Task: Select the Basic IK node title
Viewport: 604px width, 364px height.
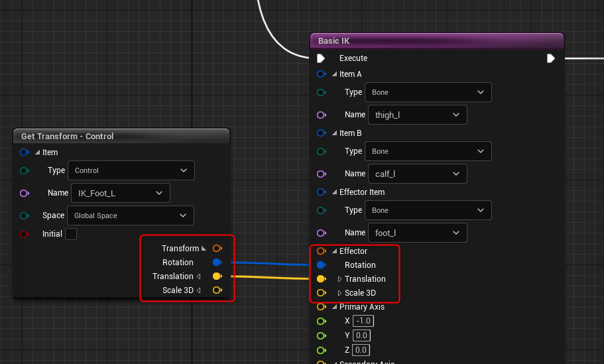Action: pyautogui.click(x=333, y=41)
